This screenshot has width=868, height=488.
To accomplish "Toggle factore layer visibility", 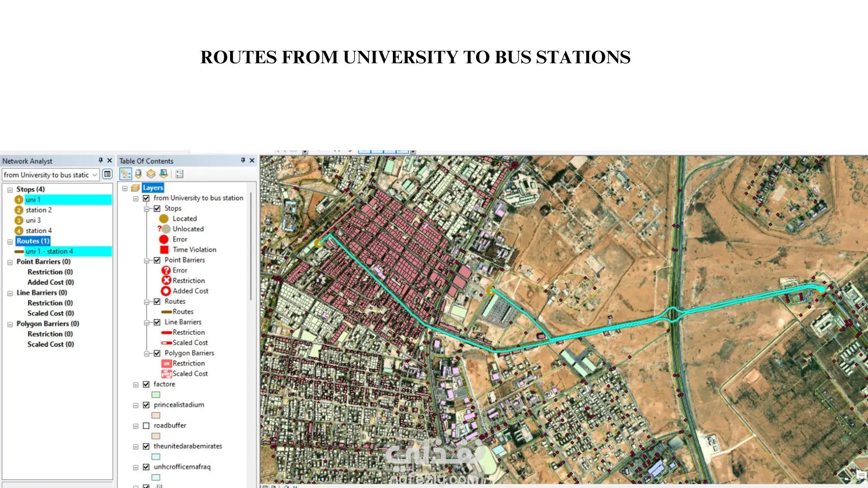I will (146, 385).
